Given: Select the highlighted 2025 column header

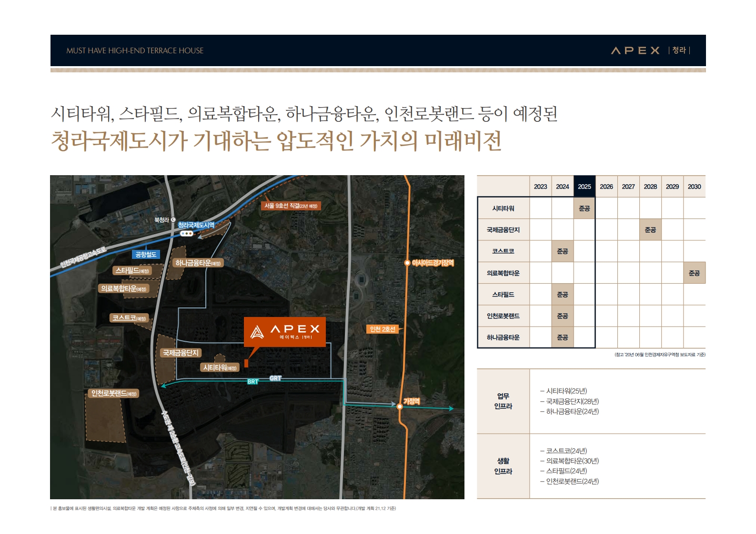Looking at the screenshot, I should 584,187.
